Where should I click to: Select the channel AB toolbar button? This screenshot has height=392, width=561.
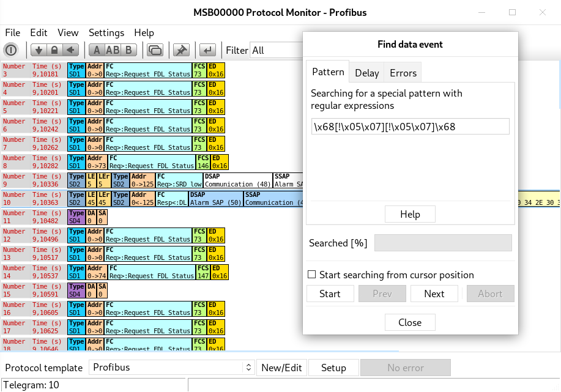pos(113,50)
